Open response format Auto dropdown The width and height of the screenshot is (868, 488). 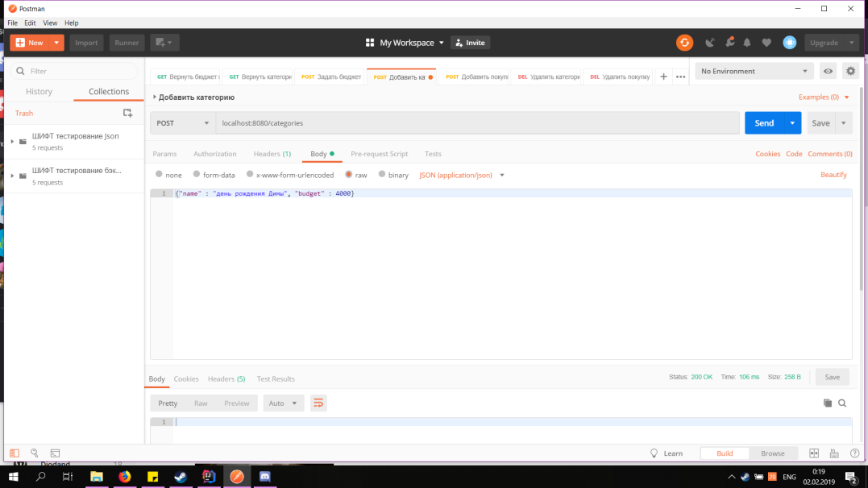283,403
